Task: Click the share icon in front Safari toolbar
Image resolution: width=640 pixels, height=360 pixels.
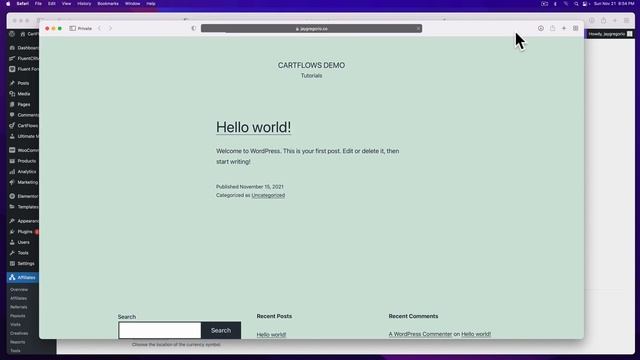Action: coord(552,28)
